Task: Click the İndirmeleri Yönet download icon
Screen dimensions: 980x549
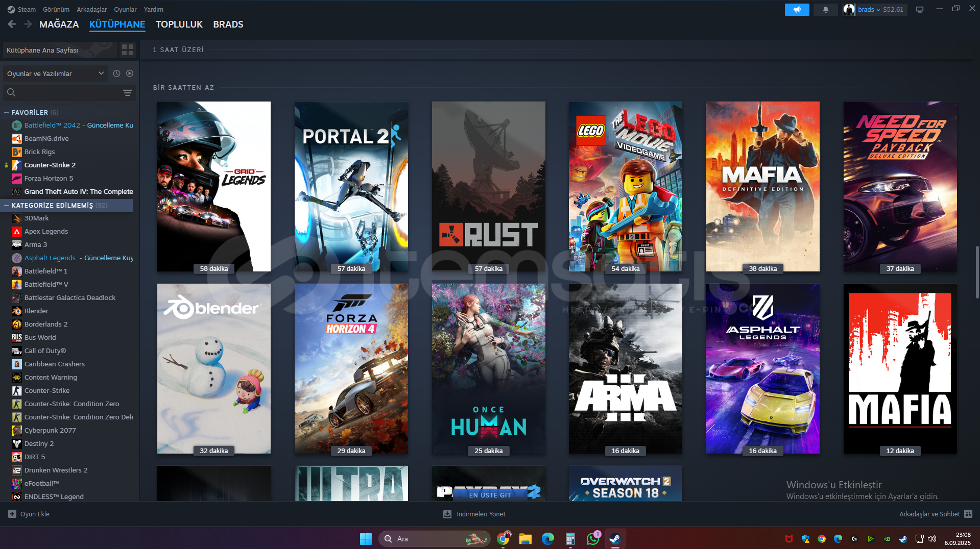Action: tap(447, 514)
